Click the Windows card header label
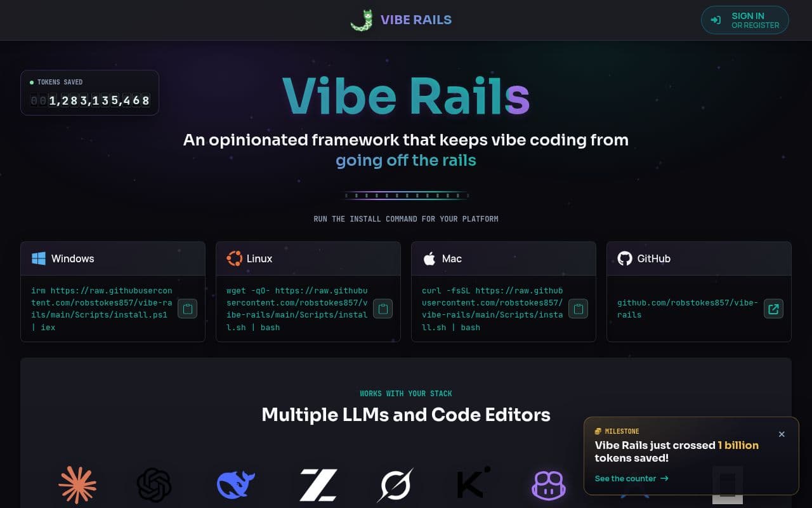 point(72,258)
